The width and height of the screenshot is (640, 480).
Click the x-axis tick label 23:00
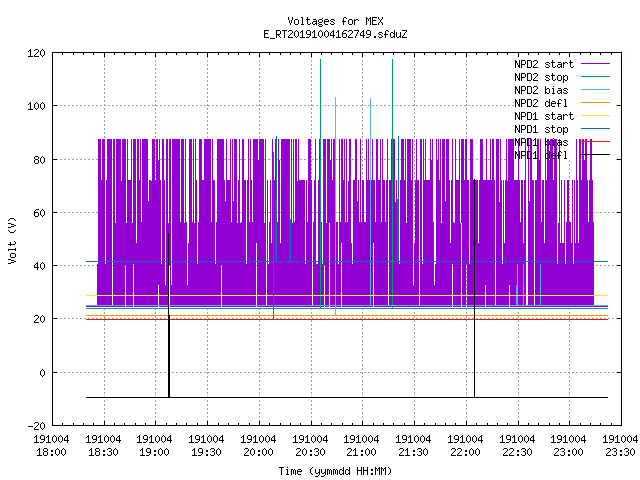[x=568, y=452]
